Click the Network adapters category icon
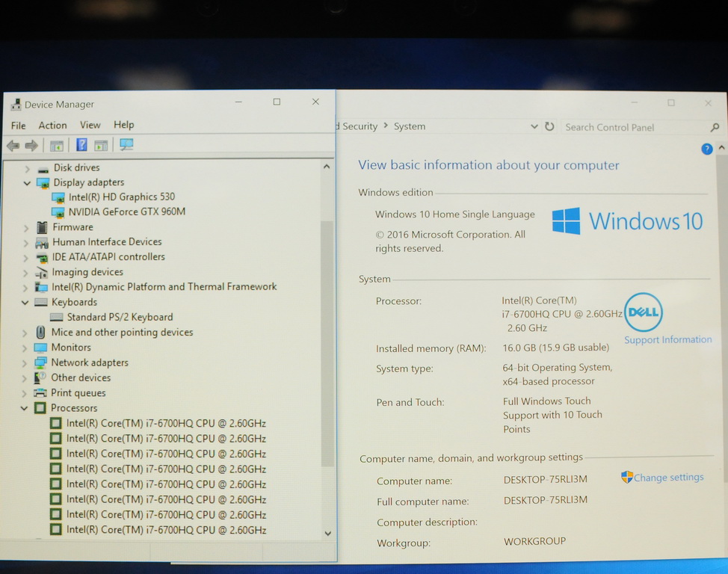The height and width of the screenshot is (574, 728). tap(40, 362)
